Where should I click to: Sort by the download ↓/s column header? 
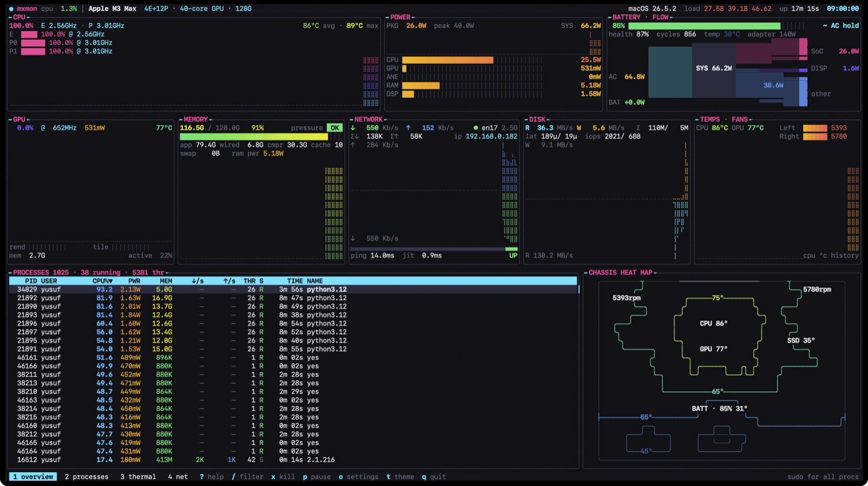(x=197, y=281)
